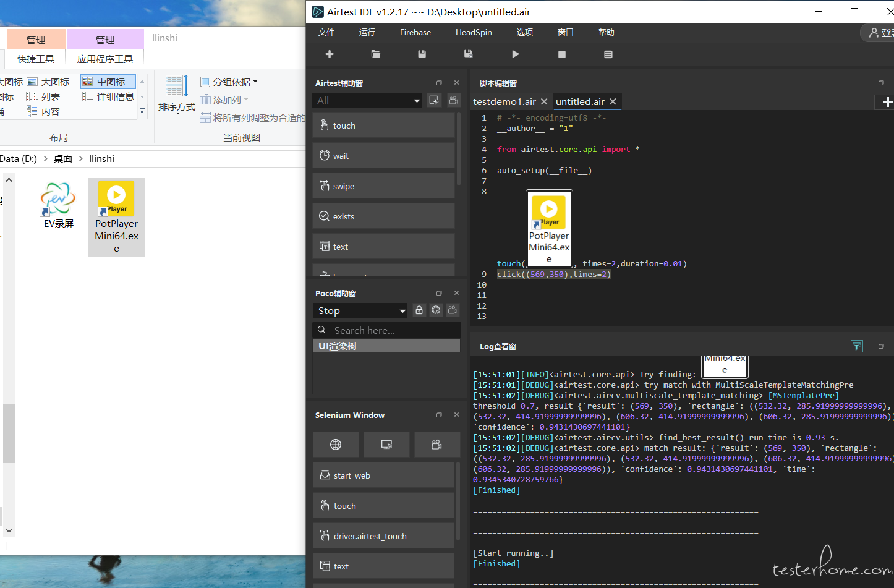Image resolution: width=894 pixels, height=588 pixels.
Task: Close the Airtest assistant panel
Action: (456, 83)
